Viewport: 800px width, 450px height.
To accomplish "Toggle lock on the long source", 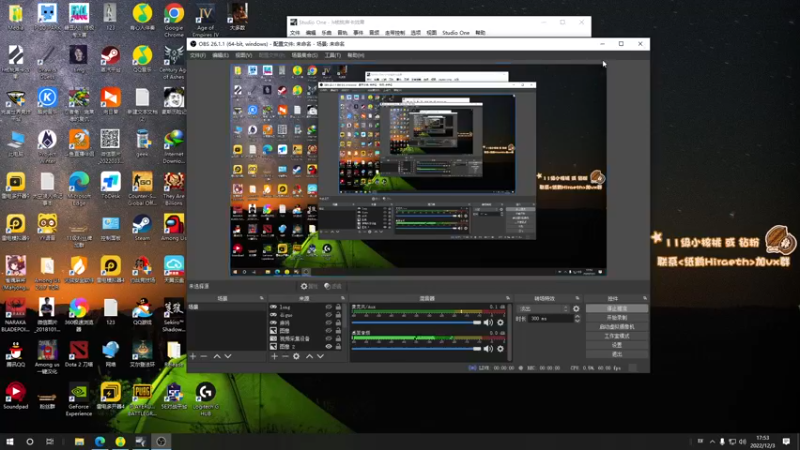I will [x=338, y=307].
